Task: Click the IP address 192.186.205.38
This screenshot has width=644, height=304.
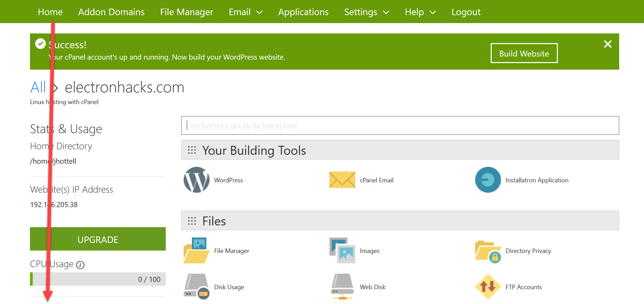Action: pyautogui.click(x=54, y=205)
